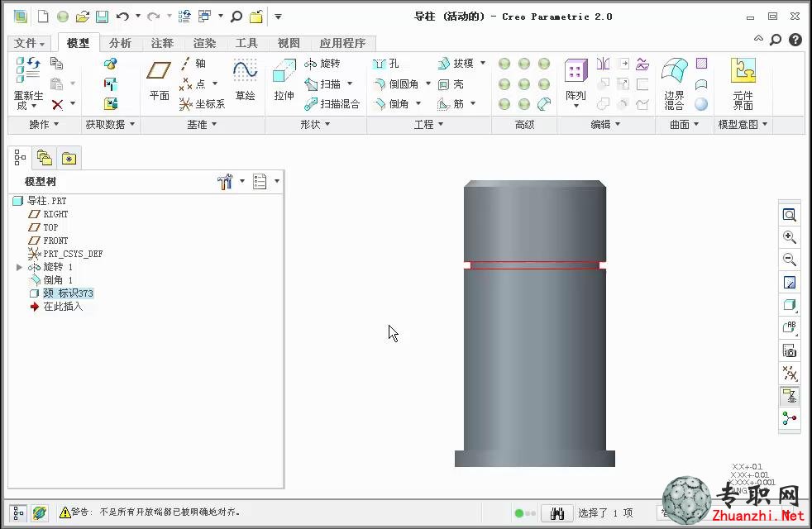Switch to the View (视图) tab
This screenshot has height=529, width=812.
pos(289,43)
